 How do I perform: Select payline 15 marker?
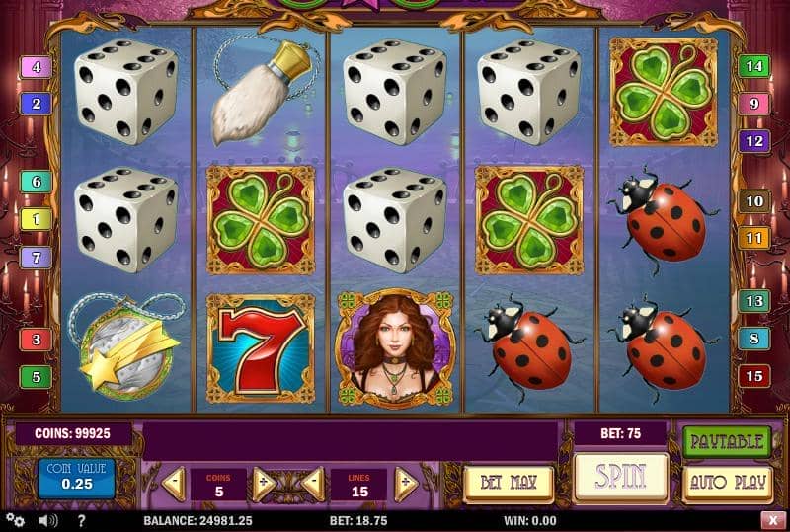753,376
